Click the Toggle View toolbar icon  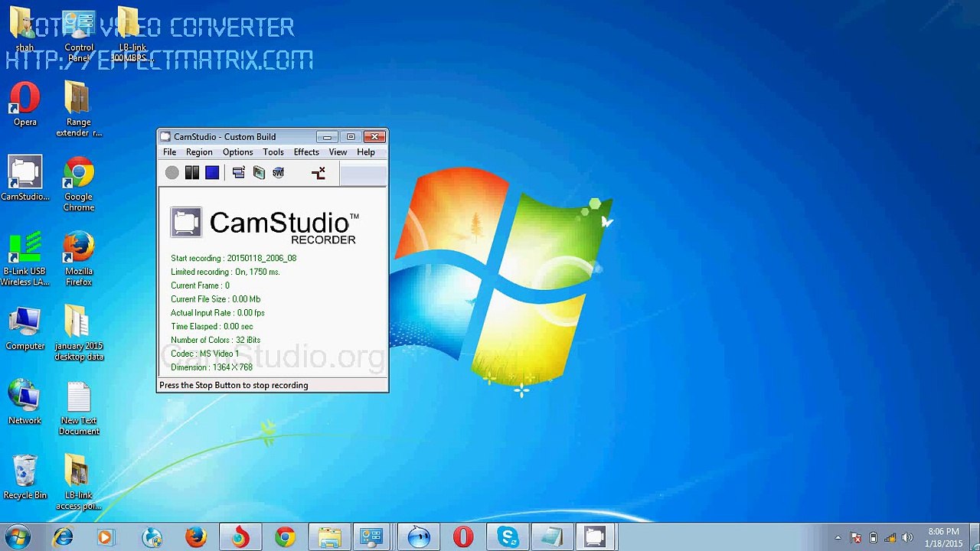coord(238,173)
